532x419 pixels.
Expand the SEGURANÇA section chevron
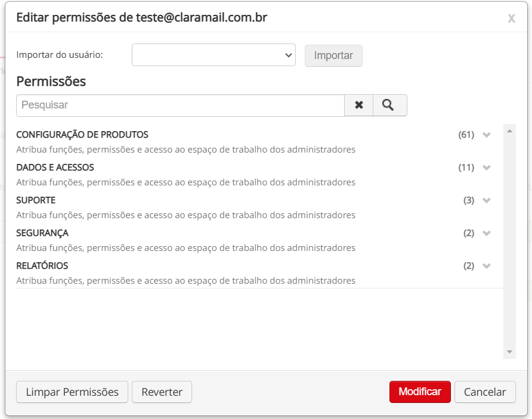(x=486, y=233)
